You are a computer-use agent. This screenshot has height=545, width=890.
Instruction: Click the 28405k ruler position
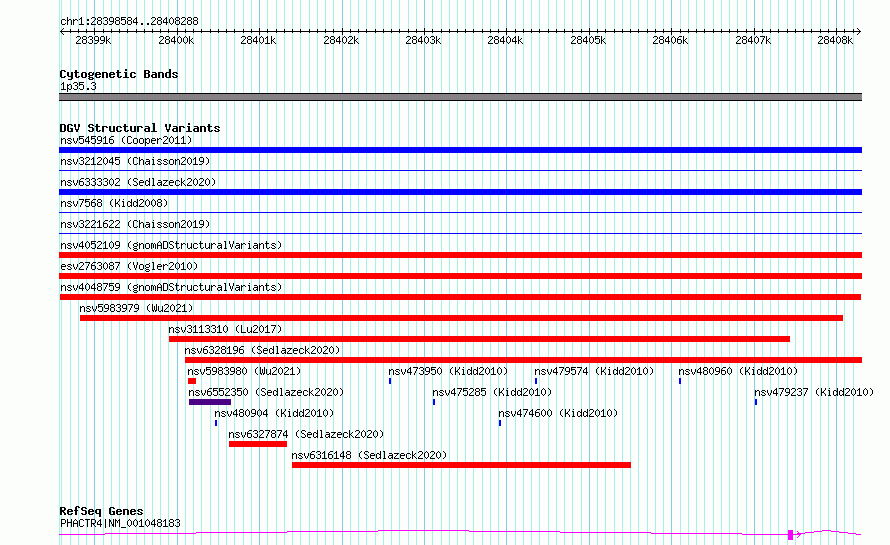[588, 40]
